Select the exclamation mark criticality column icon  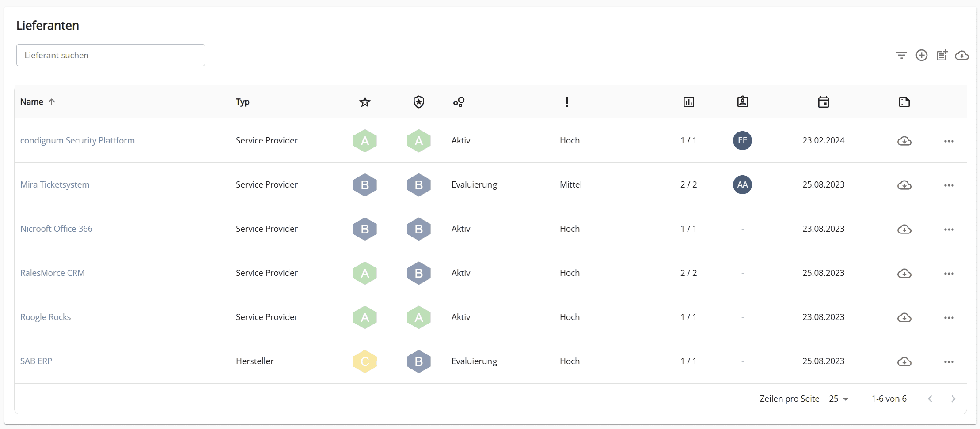566,102
